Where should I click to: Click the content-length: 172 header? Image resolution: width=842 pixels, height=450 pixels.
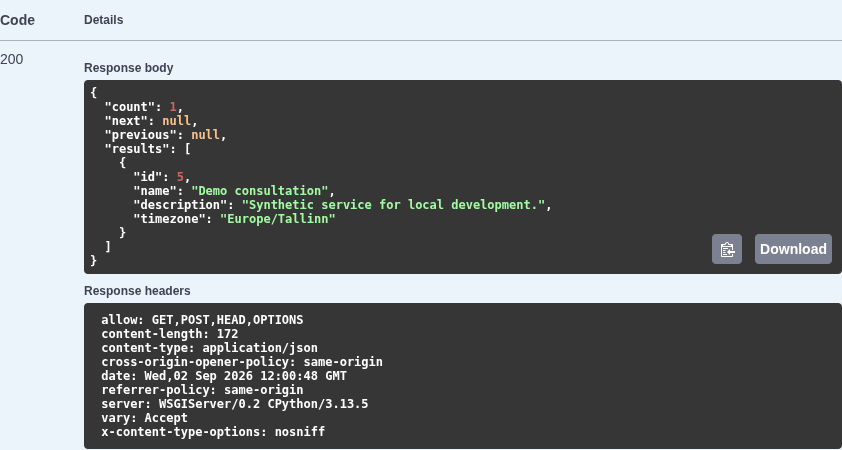click(170, 334)
